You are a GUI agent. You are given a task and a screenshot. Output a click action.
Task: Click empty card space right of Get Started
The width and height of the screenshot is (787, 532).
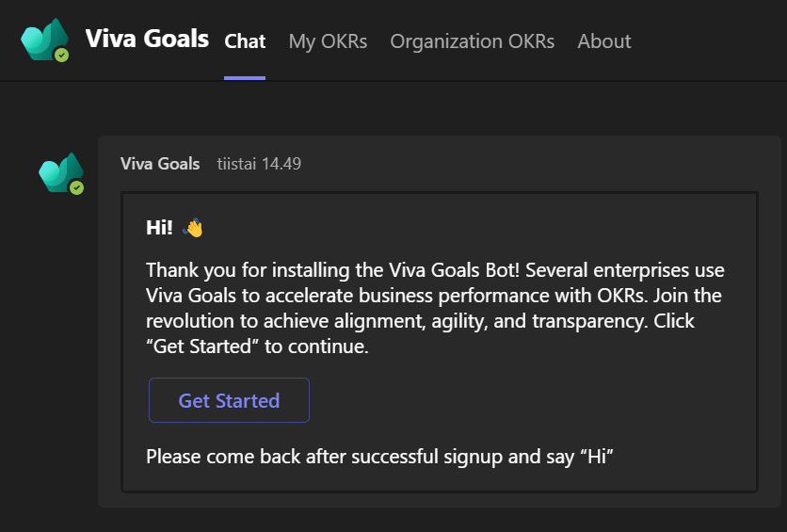(x=527, y=400)
